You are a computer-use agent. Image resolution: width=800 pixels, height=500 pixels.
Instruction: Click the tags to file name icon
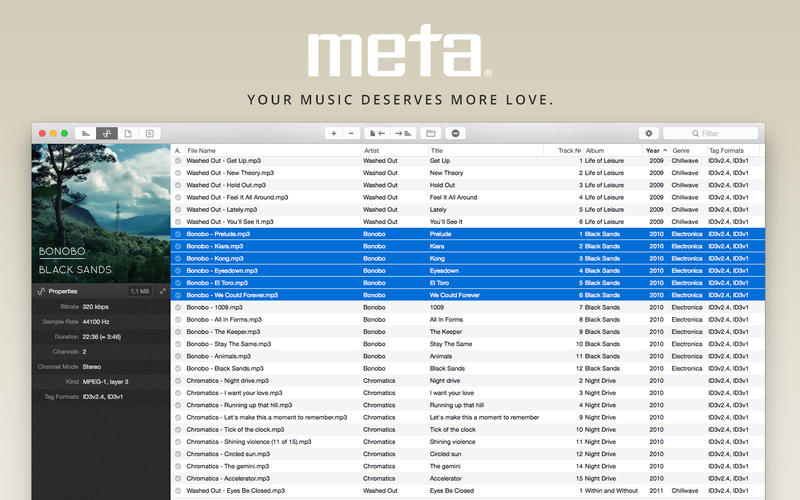pyautogui.click(x=403, y=133)
